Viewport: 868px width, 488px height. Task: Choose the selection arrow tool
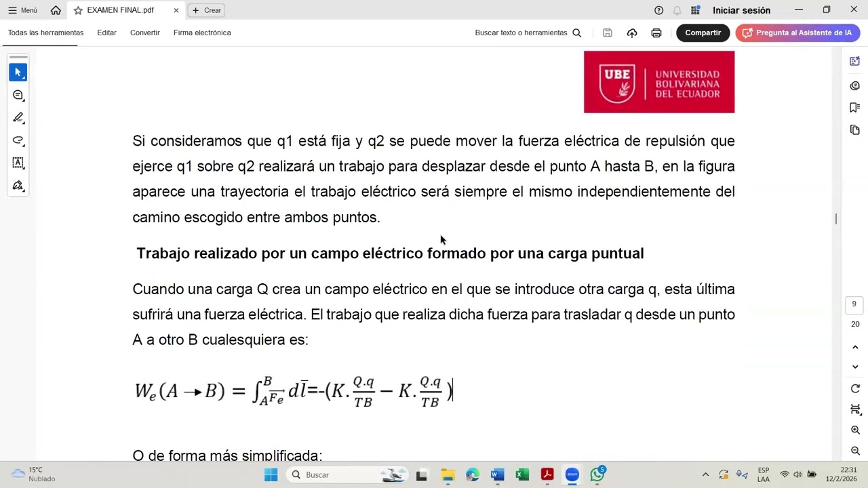[x=18, y=73]
